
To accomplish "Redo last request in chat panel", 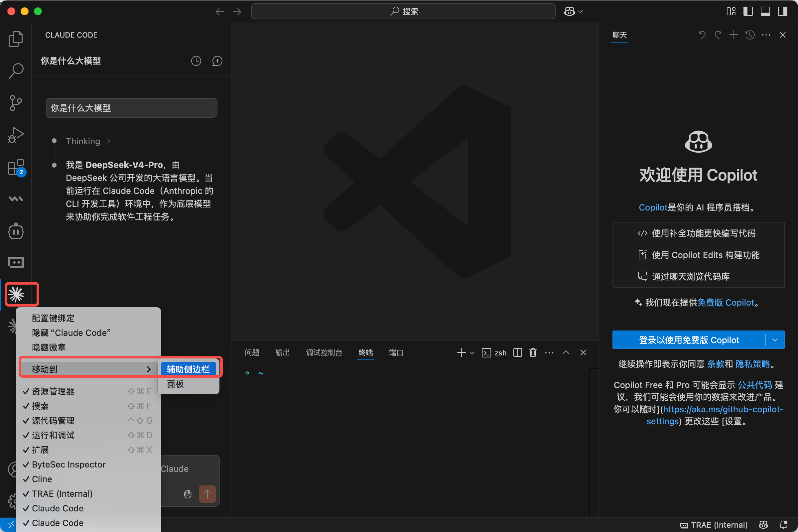I will (x=718, y=35).
